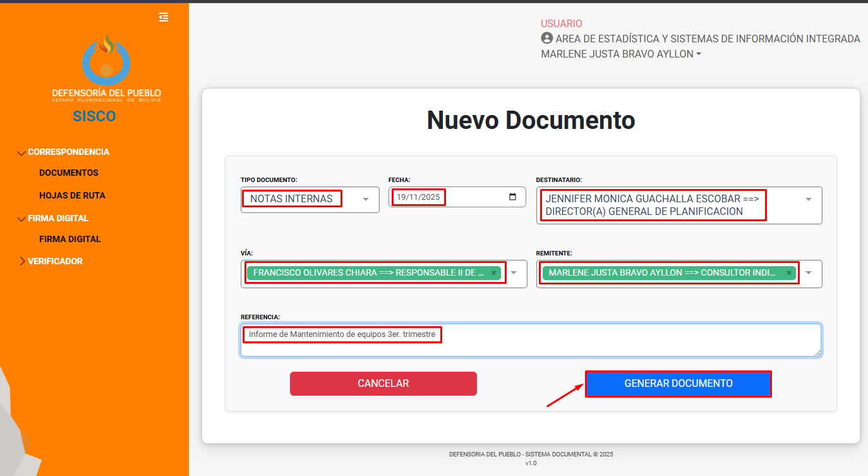Click the red Cancelar button

(383, 384)
